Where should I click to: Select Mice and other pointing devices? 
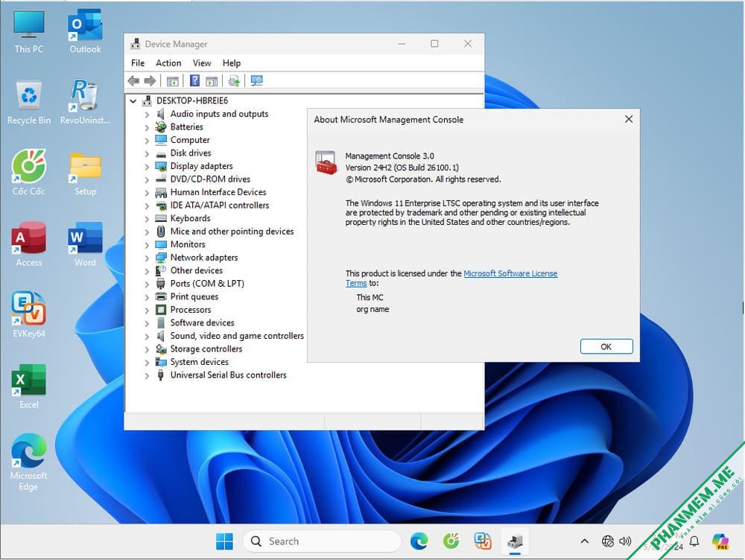[x=232, y=232]
